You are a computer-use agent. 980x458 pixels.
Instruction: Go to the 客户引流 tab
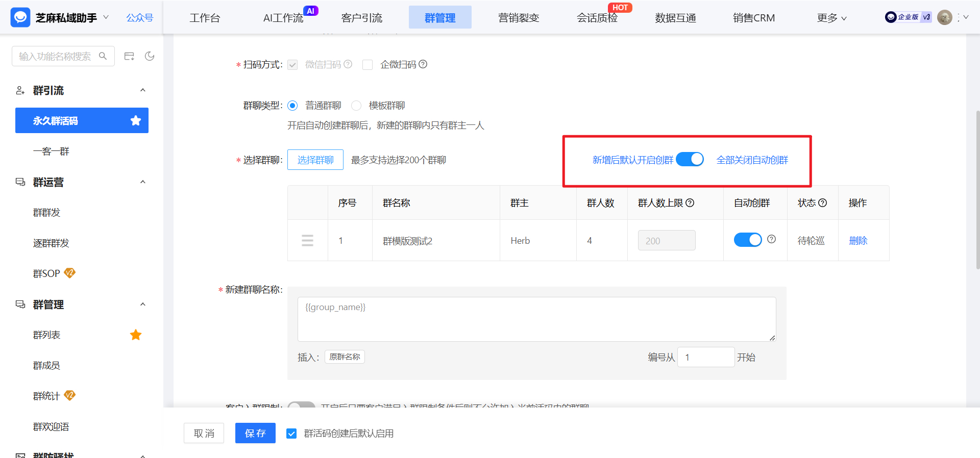click(x=362, y=18)
